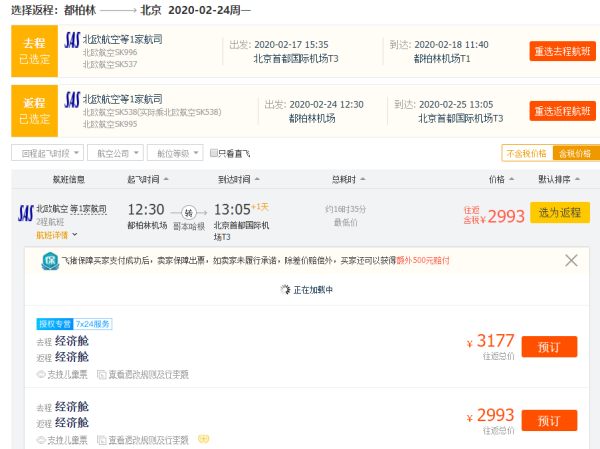Screen dimensions: 600x449
Task: Click the yellow badge icon beside the 2993 fare
Action: click(x=204, y=439)
